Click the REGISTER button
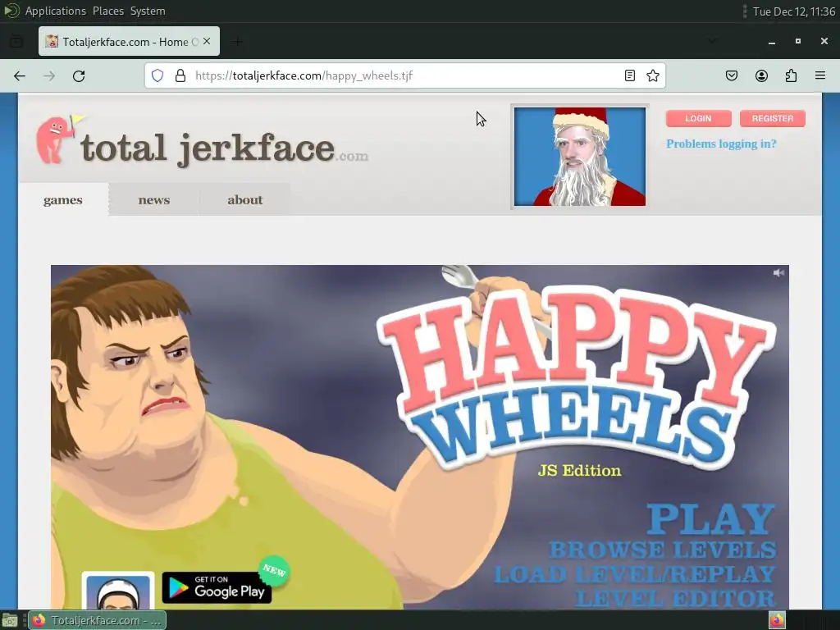 pos(773,118)
